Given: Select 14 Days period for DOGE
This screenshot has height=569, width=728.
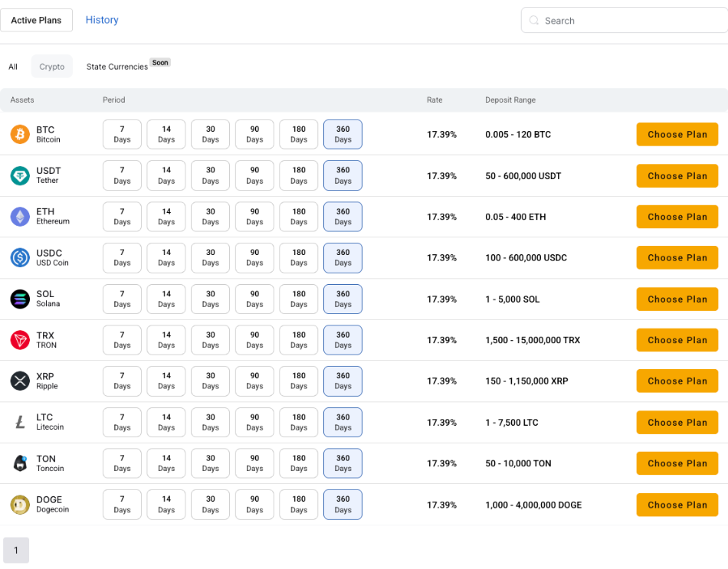Looking at the screenshot, I should 166,505.
